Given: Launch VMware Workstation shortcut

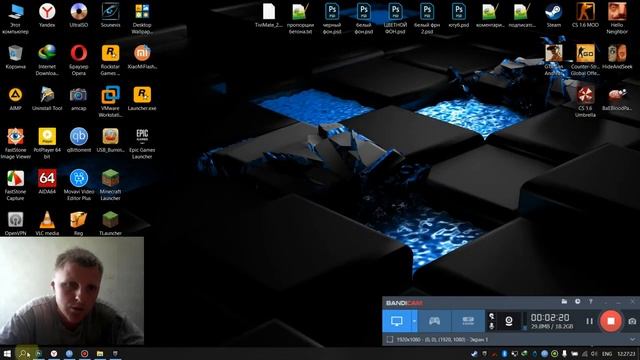Looking at the screenshot, I should coord(110,102).
